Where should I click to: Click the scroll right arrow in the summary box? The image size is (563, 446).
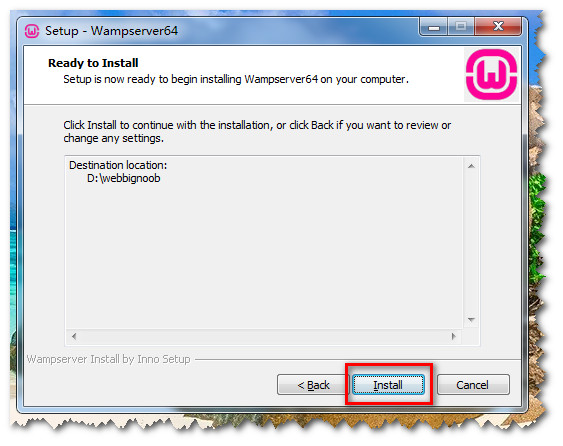(x=453, y=336)
